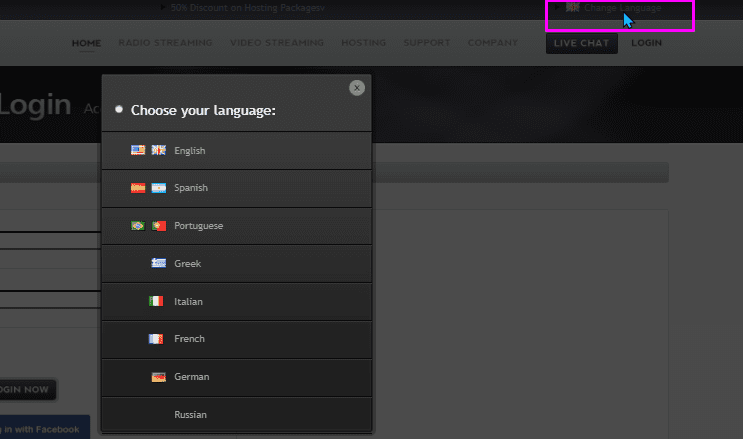743x439 pixels.
Task: Go to the Video Streaming menu
Action: tap(276, 43)
